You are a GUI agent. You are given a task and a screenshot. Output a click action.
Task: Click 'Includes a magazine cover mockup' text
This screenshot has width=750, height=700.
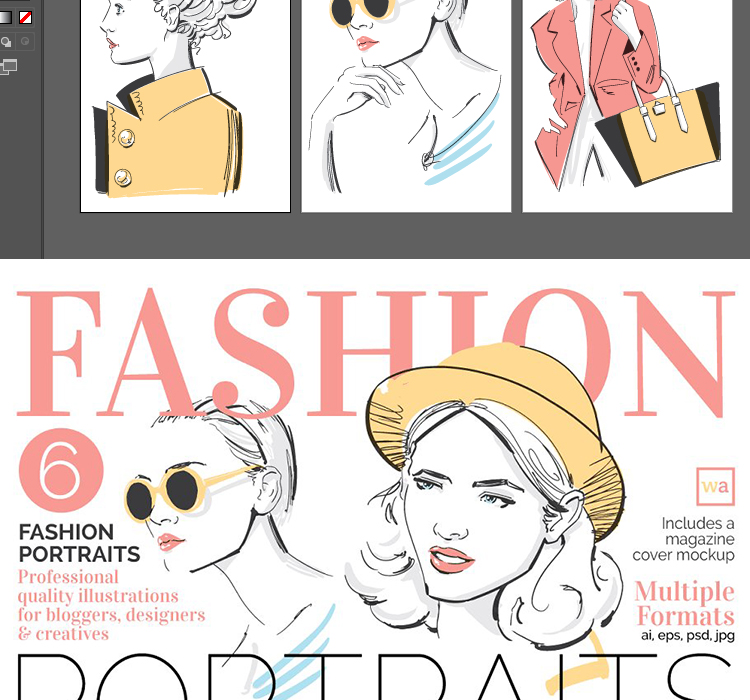tap(684, 539)
